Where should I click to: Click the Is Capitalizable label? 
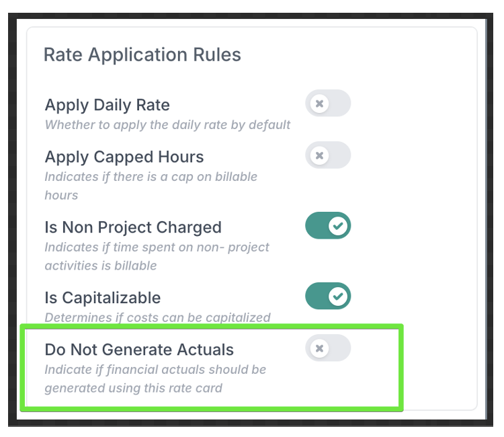(103, 298)
